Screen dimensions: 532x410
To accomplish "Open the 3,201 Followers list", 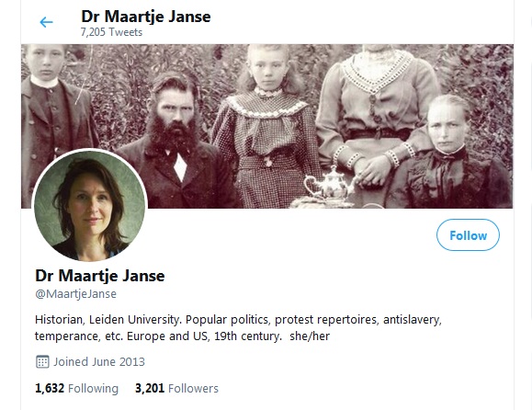I will pyautogui.click(x=176, y=388).
